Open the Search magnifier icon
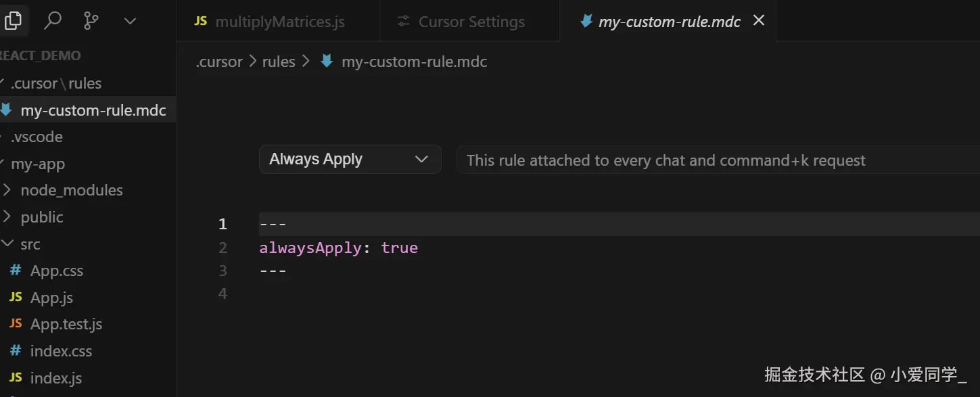This screenshot has height=397, width=980. pos(52,21)
